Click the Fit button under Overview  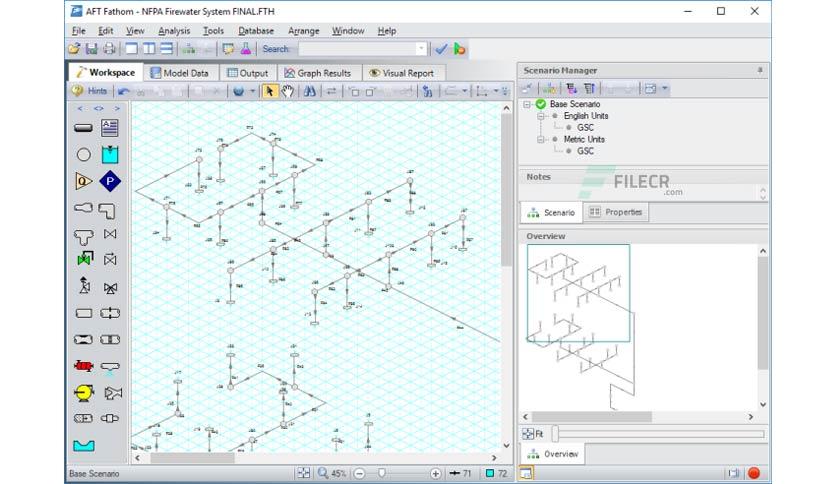point(533,434)
